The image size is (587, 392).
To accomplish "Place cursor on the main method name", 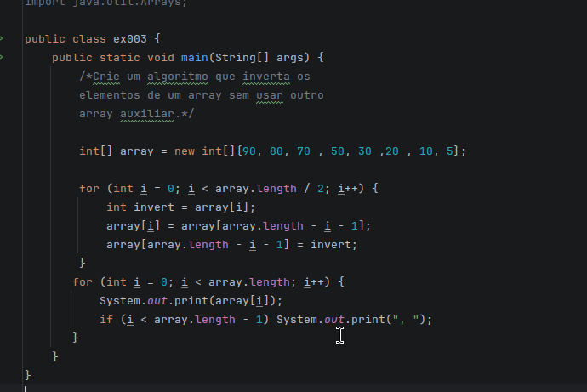I will pyautogui.click(x=195, y=58).
